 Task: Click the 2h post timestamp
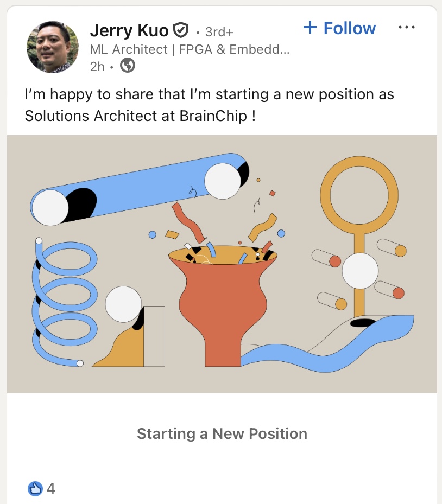[97, 66]
